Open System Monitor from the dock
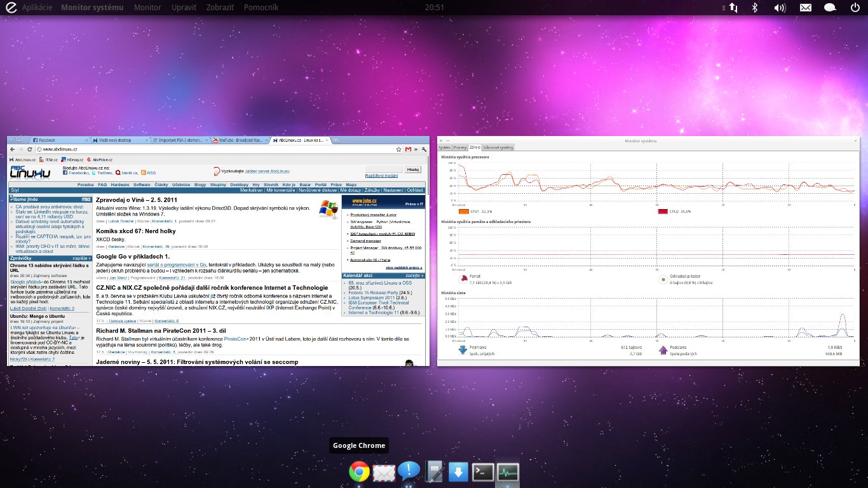 pyautogui.click(x=508, y=472)
